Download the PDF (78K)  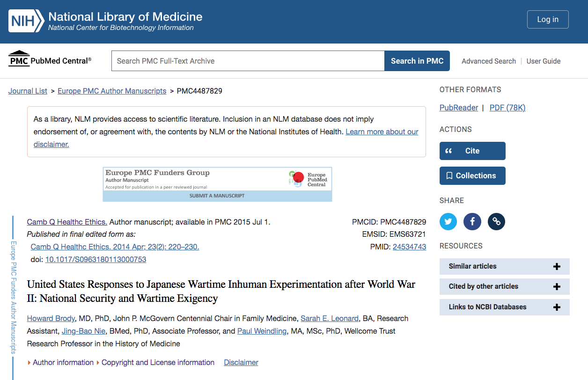(507, 108)
